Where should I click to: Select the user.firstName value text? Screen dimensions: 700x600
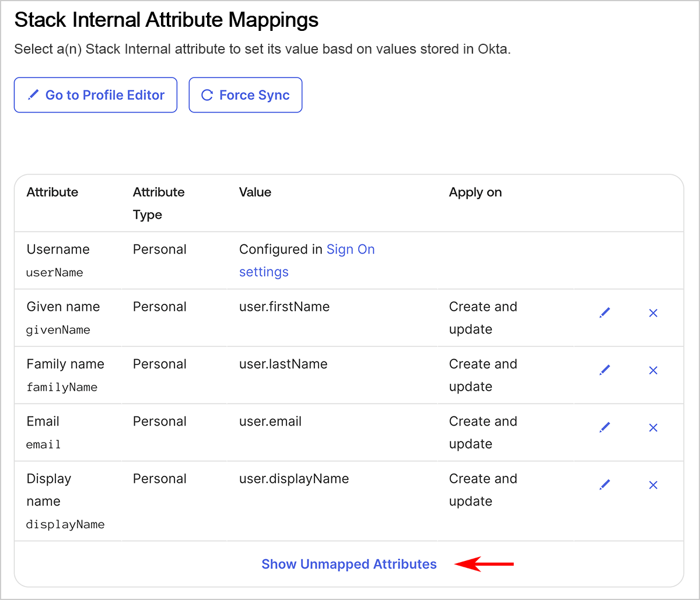284,307
